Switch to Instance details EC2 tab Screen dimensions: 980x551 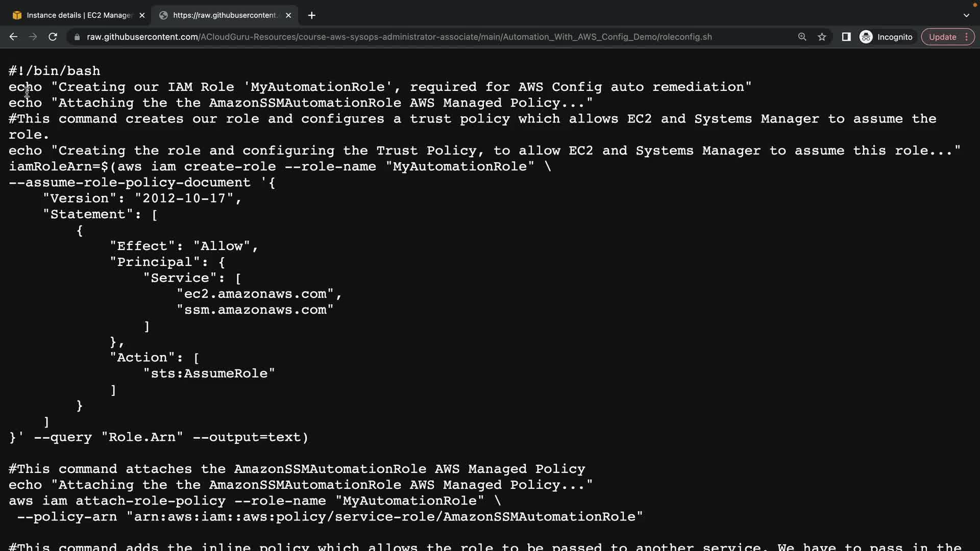point(79,15)
